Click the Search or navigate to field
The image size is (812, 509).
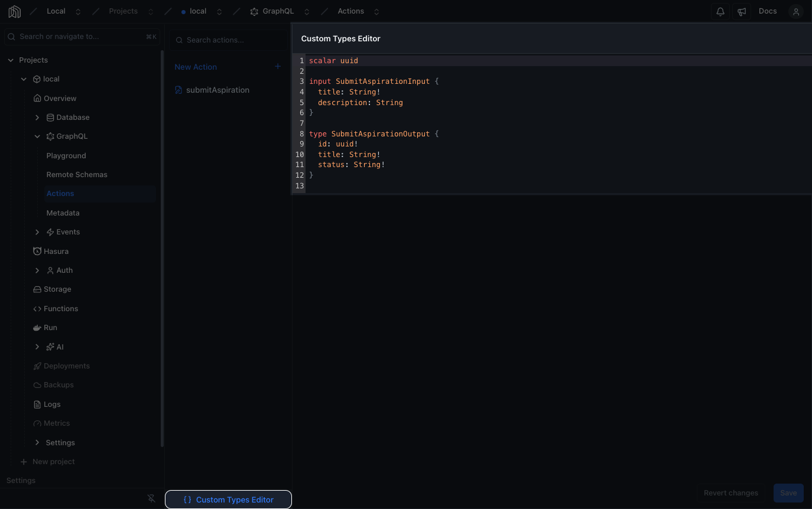(x=82, y=37)
